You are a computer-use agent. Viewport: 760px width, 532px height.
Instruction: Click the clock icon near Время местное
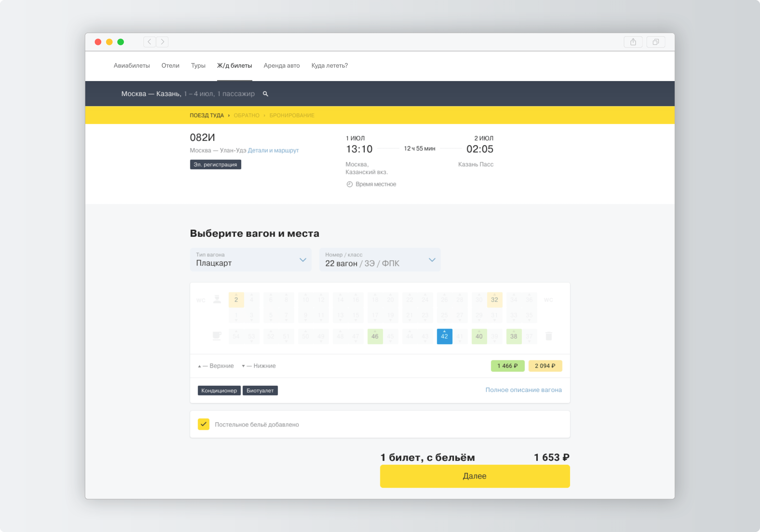349,184
